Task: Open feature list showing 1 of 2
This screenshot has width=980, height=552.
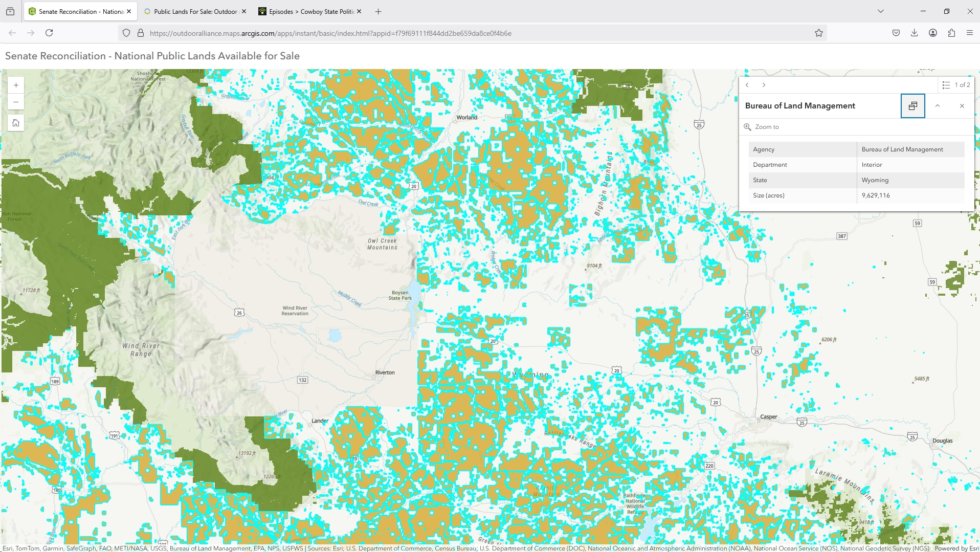Action: point(956,85)
